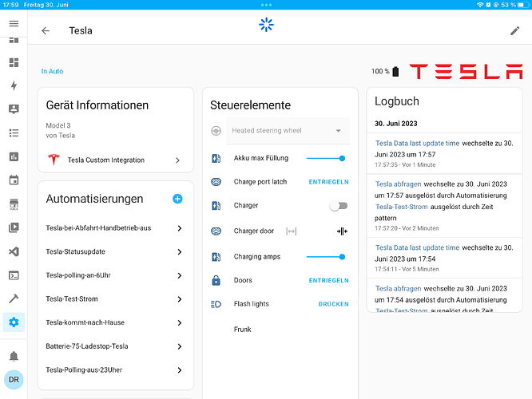Click the Tesla logo icon by Custom Integration
Screen dimensions: 532x399
[x=54, y=160]
